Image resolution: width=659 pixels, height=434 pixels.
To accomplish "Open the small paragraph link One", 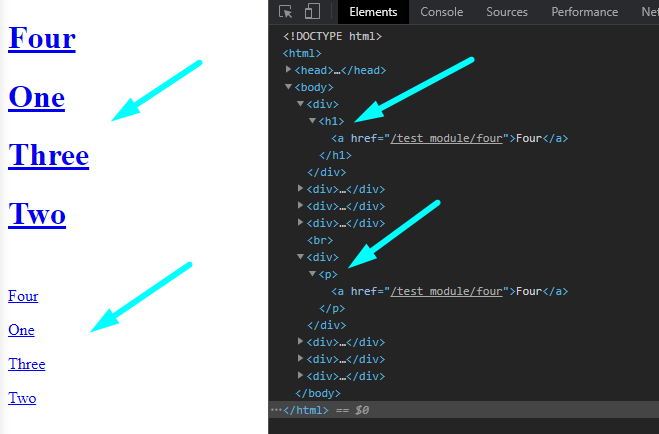I will click(x=21, y=330).
